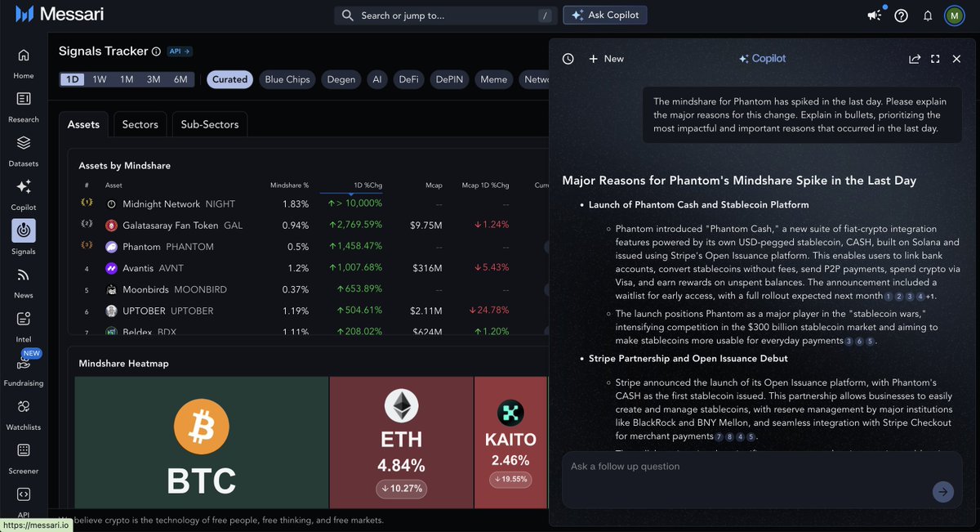Viewport: 980px width, 532px height.
Task: Start a New Copilot chat
Action: click(606, 59)
